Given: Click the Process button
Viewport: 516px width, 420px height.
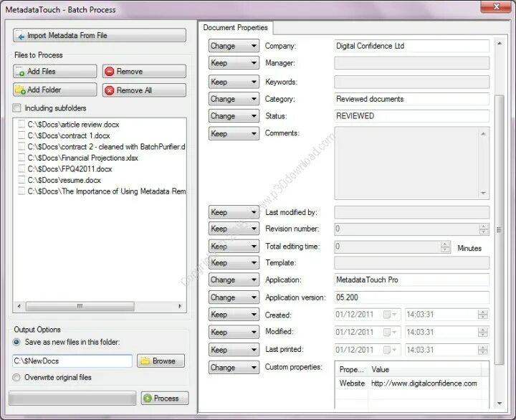Looking at the screenshot, I should 165,398.
